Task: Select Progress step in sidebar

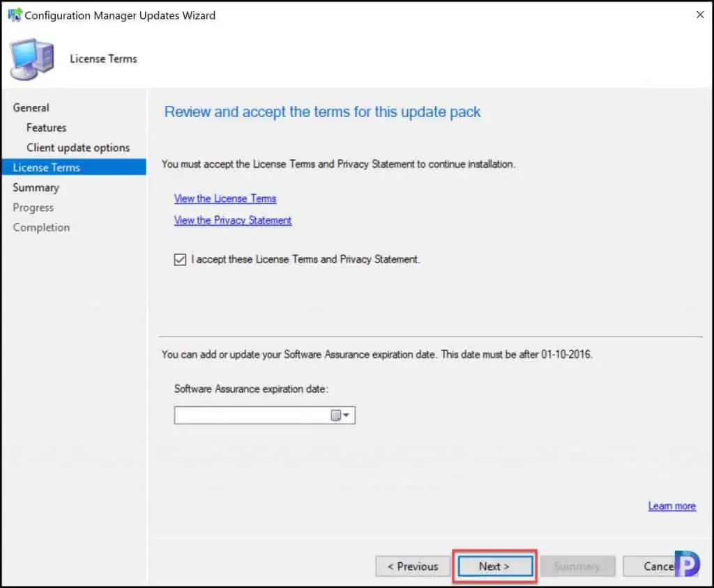Action: click(x=33, y=208)
